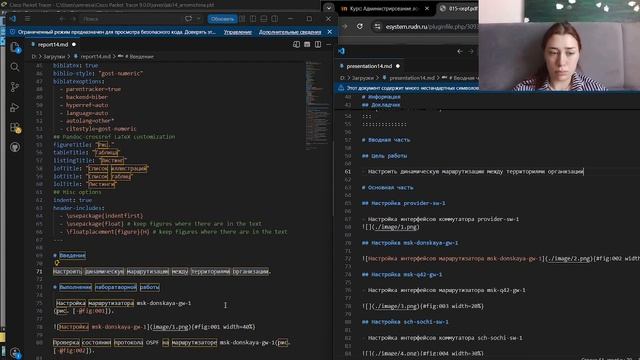
Task: Open preview to the side for report14.md
Action: pos(296,44)
